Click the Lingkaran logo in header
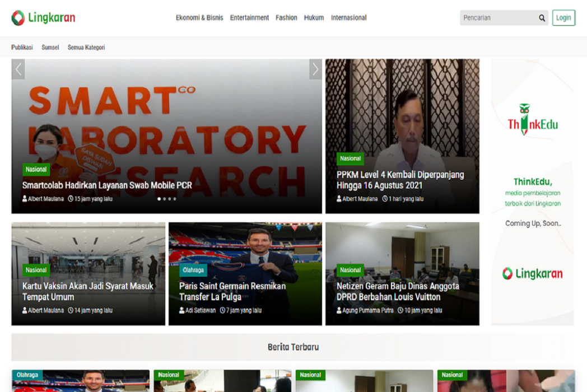Screen dimensions: 587x392 [44, 17]
